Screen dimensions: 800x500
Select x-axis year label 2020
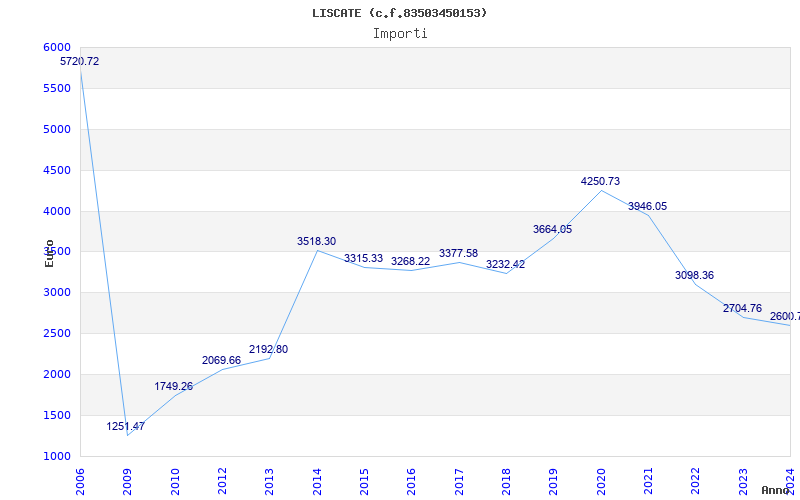(601, 481)
